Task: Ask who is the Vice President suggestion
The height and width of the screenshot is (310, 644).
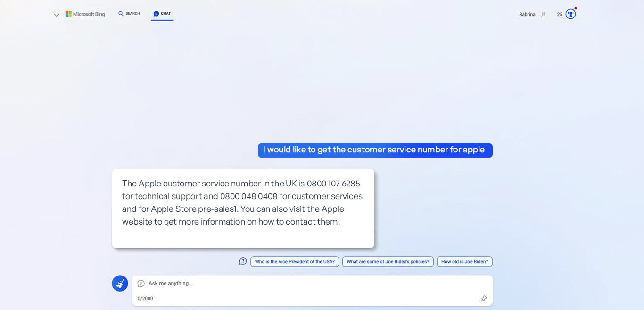Action: [x=295, y=262]
